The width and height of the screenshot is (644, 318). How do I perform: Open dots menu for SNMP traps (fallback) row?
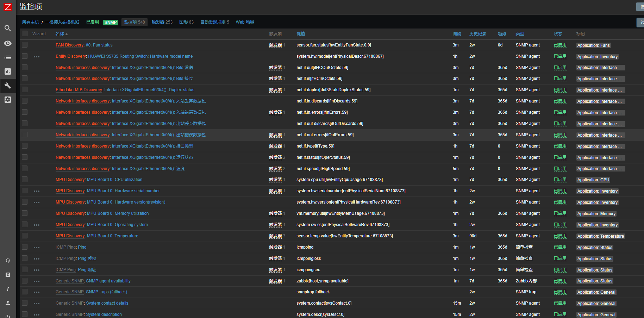pyautogui.click(x=37, y=292)
